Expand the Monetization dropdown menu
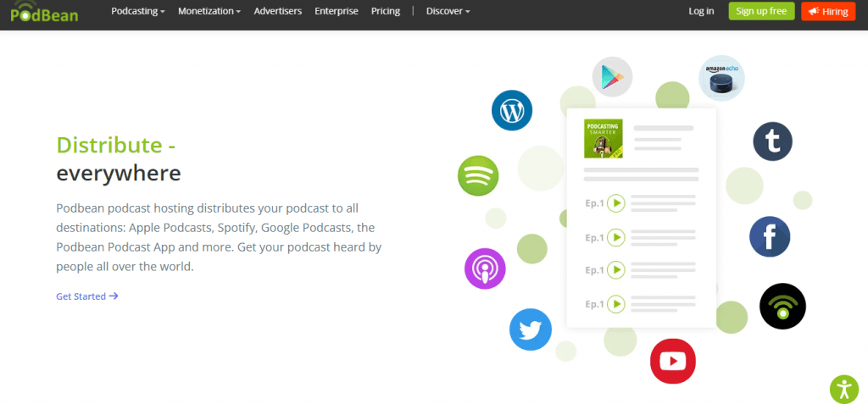Image resolution: width=868 pixels, height=404 pixels. pyautogui.click(x=209, y=11)
